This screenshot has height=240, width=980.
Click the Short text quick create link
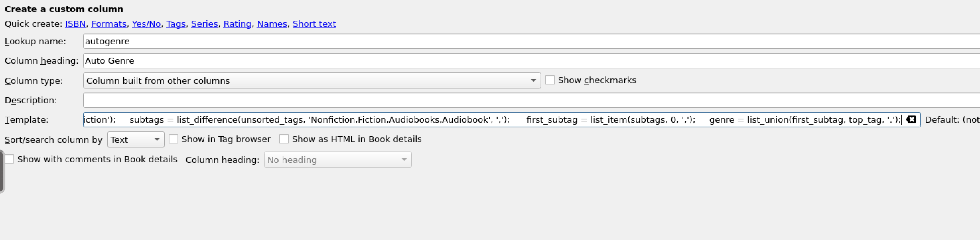click(314, 24)
